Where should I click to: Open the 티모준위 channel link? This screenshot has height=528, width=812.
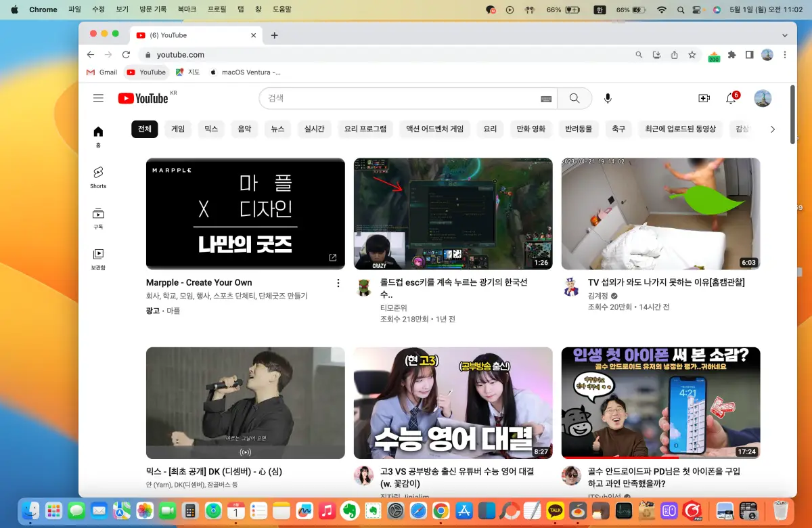coord(394,307)
